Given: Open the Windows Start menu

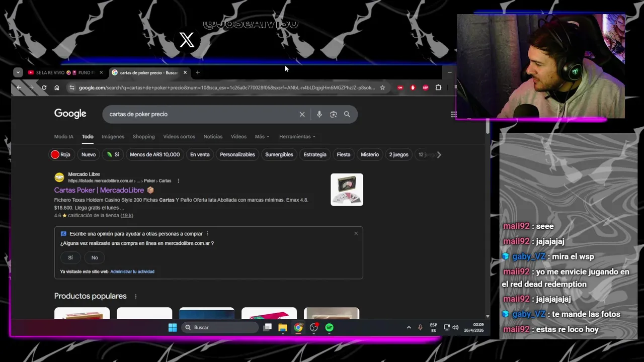Looking at the screenshot, I should pos(173,327).
